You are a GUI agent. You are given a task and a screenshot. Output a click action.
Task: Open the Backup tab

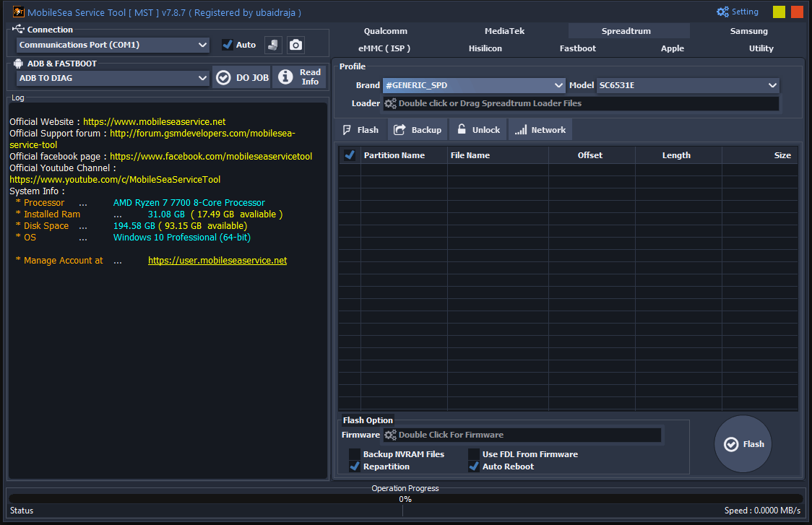tap(418, 129)
